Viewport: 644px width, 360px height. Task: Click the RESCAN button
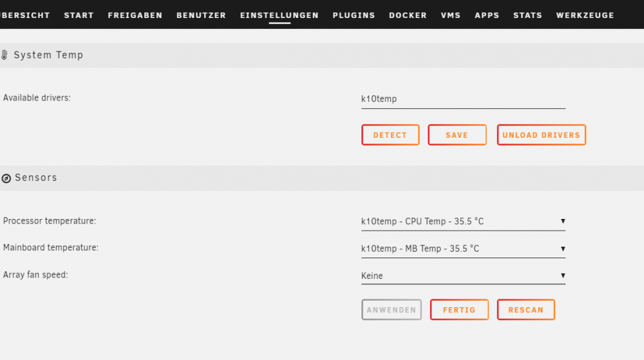coord(526,310)
